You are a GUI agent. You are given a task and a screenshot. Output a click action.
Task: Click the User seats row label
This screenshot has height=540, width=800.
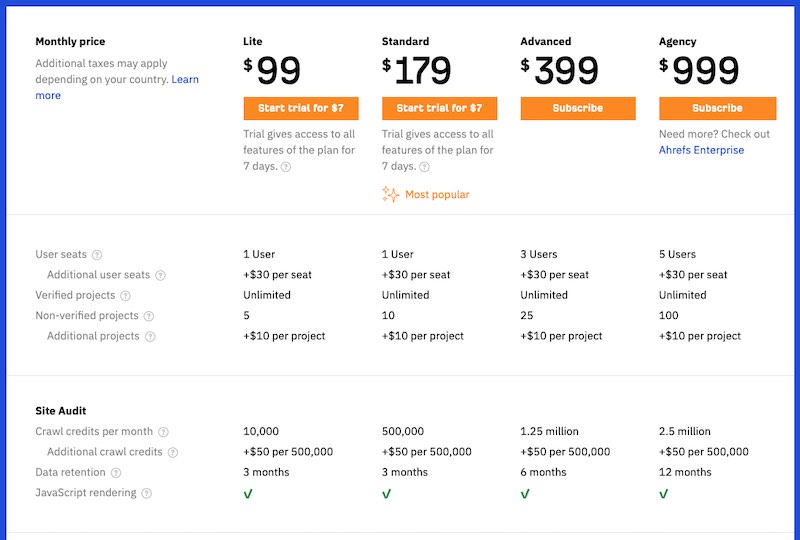click(61, 254)
